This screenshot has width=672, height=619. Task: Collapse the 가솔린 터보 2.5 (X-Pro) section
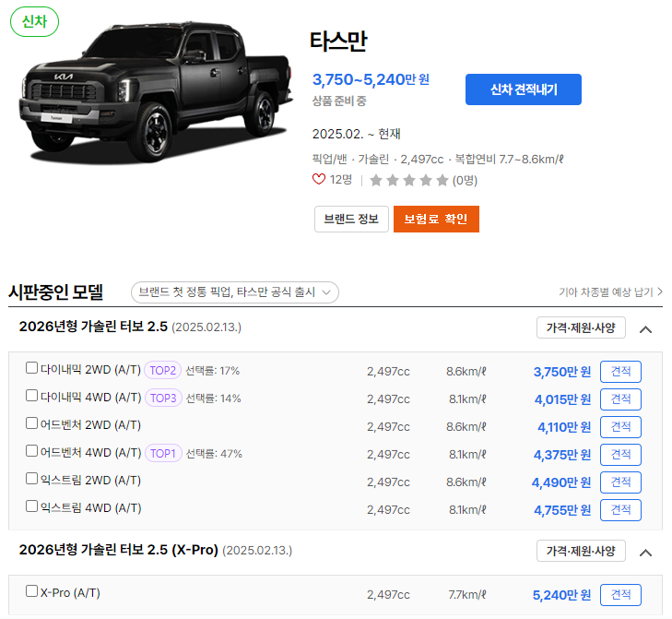(x=645, y=553)
